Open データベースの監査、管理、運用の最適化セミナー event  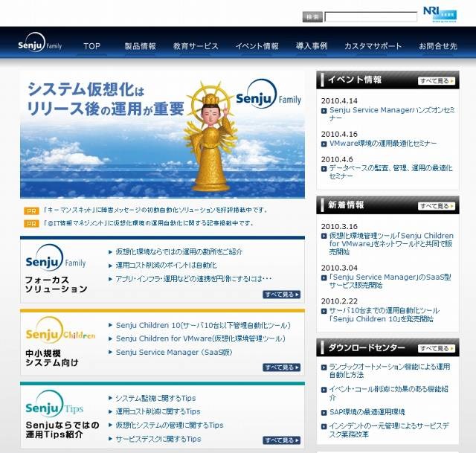point(391,172)
